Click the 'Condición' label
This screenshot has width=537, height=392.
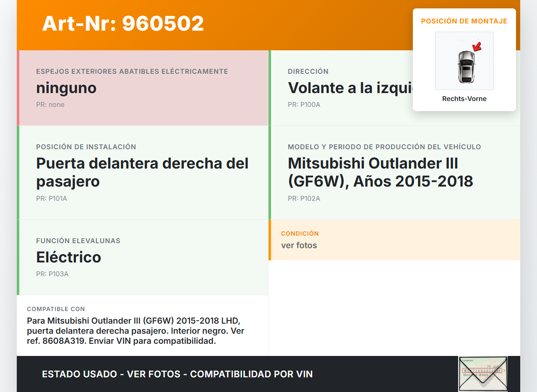point(300,234)
